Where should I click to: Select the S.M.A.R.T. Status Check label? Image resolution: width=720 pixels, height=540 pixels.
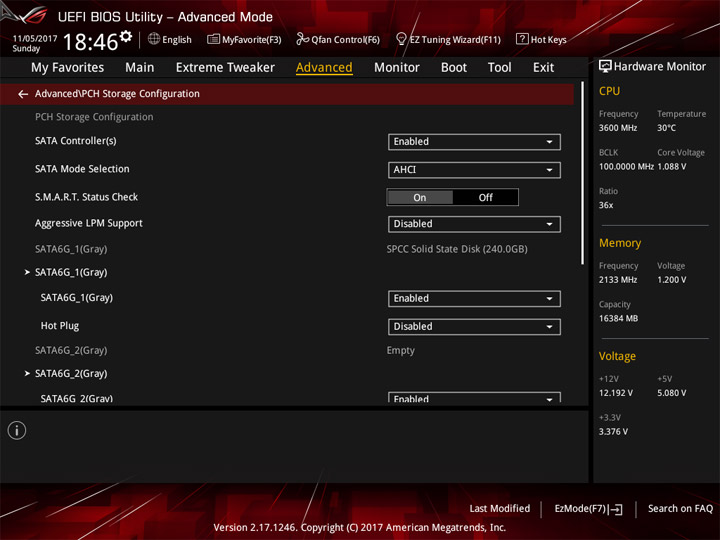coord(86,197)
